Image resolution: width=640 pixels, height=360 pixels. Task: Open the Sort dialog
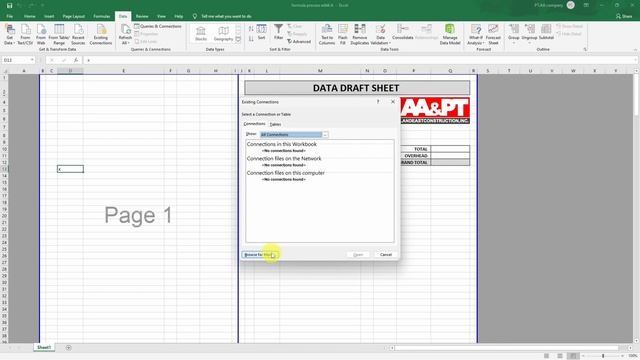pyautogui.click(x=262, y=32)
